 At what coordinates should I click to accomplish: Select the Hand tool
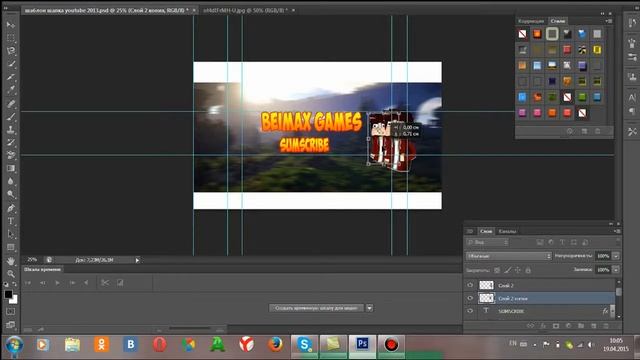11,260
